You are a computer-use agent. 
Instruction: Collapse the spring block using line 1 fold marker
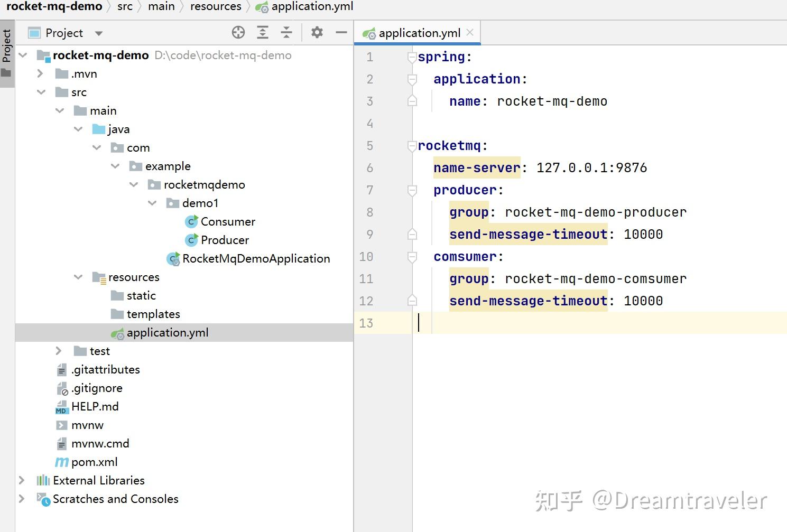pos(412,57)
